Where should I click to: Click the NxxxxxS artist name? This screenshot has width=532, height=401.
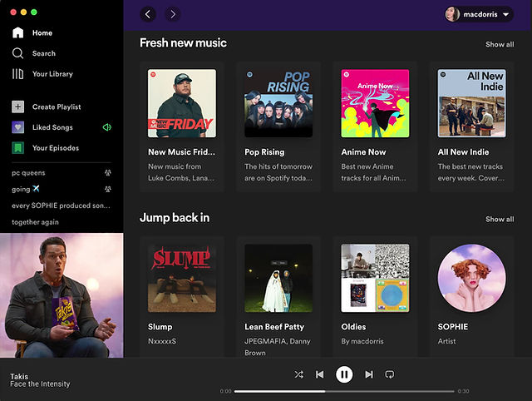point(162,341)
